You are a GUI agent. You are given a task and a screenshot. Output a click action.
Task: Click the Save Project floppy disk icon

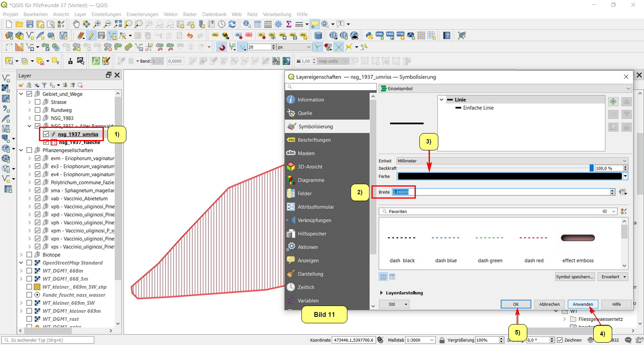tap(30, 25)
